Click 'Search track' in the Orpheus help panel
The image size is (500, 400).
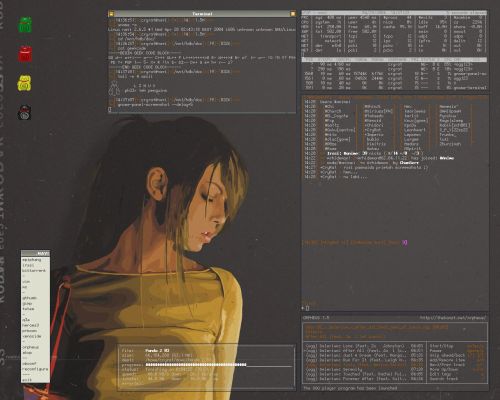coord(444,379)
